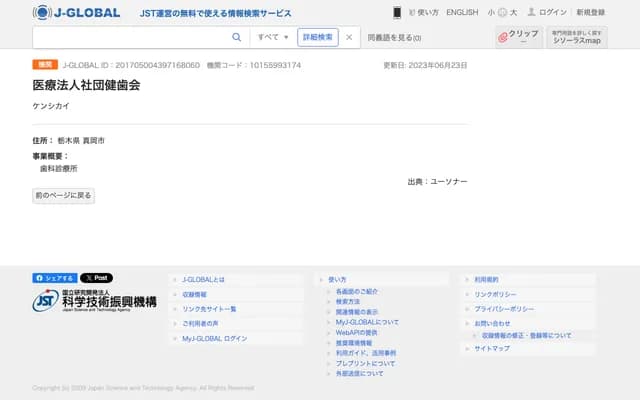
Task: Show synonyms via 同義語を見る
Action: (394, 37)
